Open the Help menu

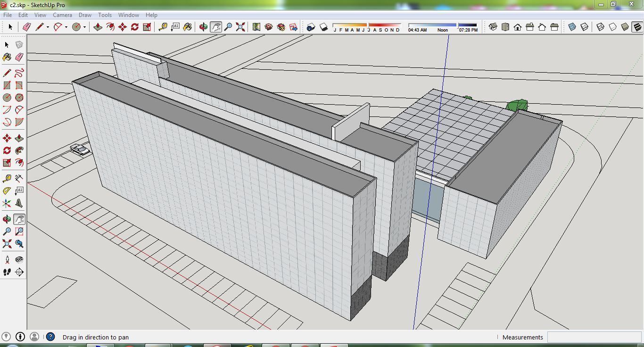pyautogui.click(x=151, y=15)
